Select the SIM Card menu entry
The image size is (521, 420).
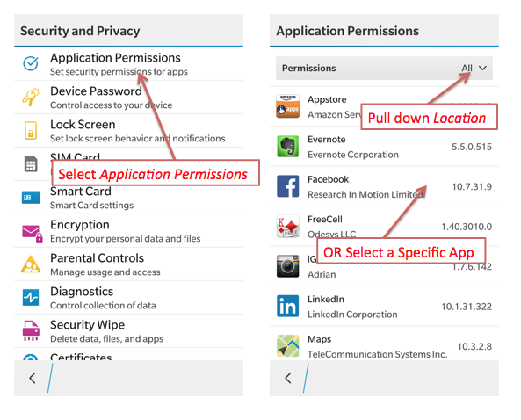click(x=129, y=164)
